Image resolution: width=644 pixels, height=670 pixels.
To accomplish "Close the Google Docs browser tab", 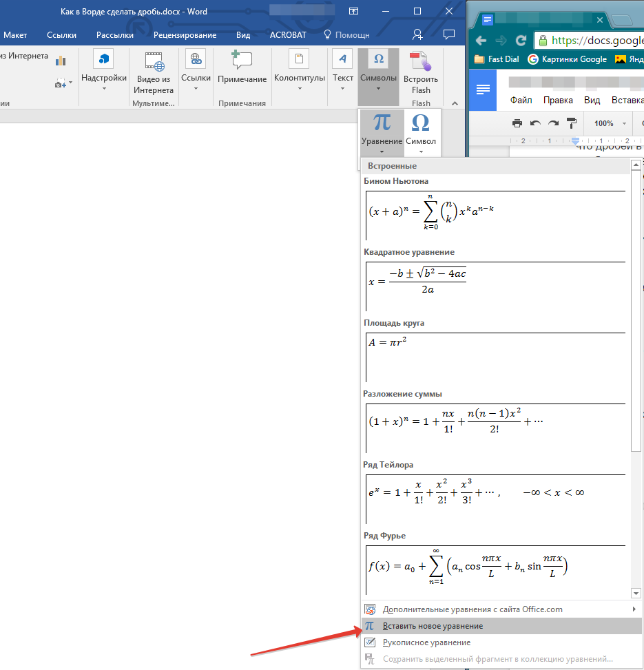I will [x=599, y=20].
